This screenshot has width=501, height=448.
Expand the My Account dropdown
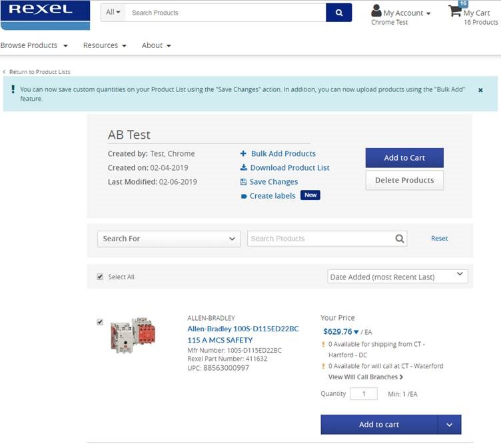(x=428, y=13)
